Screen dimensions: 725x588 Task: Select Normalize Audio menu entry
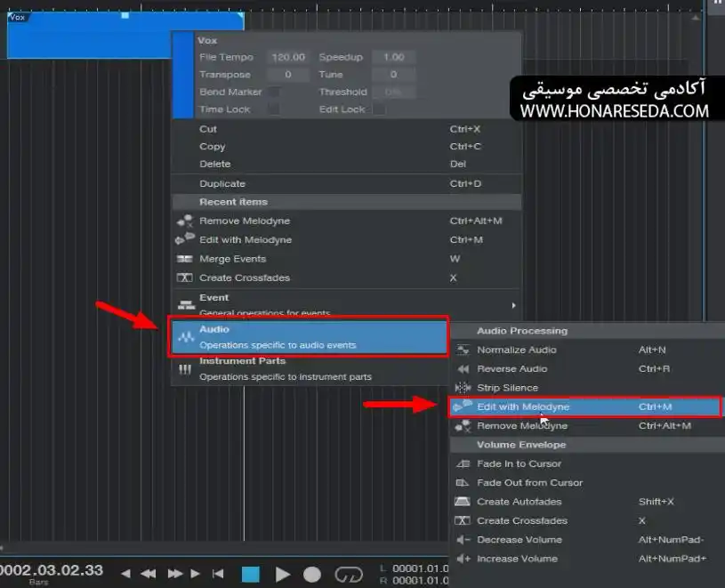(587, 350)
